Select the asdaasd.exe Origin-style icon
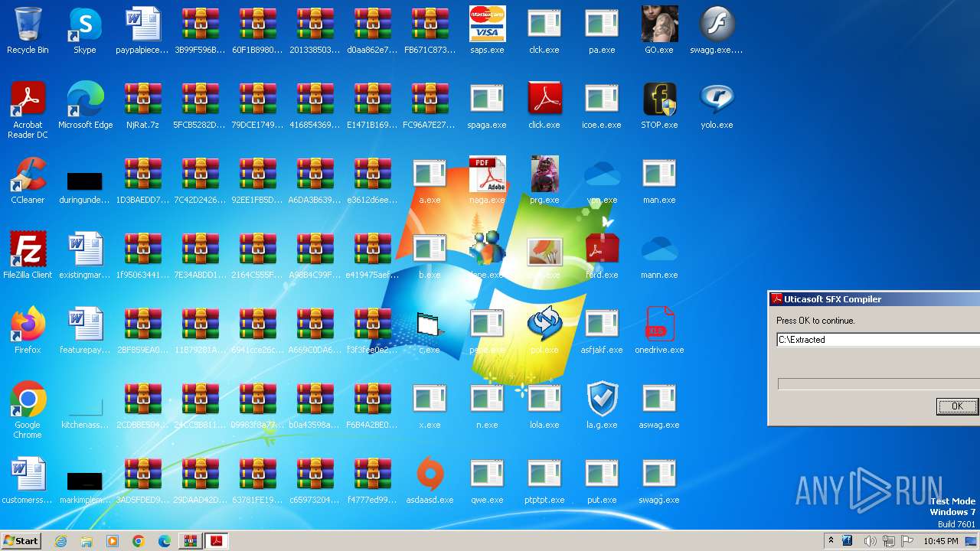Viewport: 980px width, 551px height. click(430, 474)
